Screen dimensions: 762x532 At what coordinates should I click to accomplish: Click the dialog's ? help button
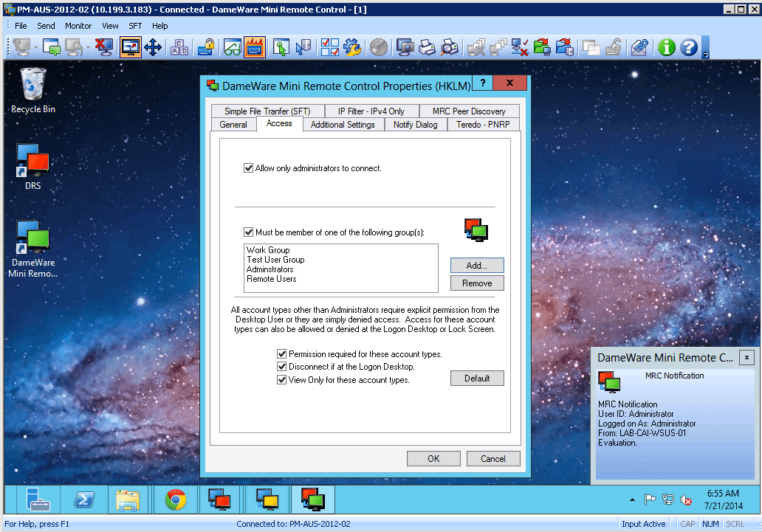482,83
